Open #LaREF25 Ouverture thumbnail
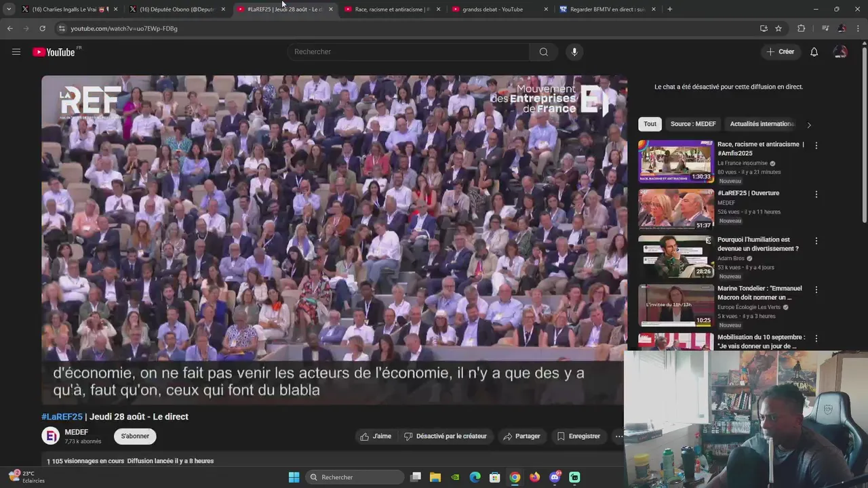Image resolution: width=868 pixels, height=488 pixels. pos(675,210)
